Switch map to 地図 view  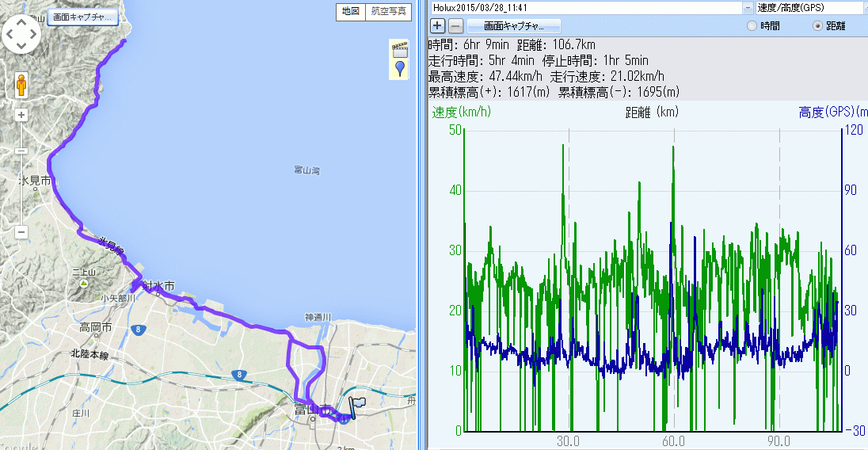point(350,11)
